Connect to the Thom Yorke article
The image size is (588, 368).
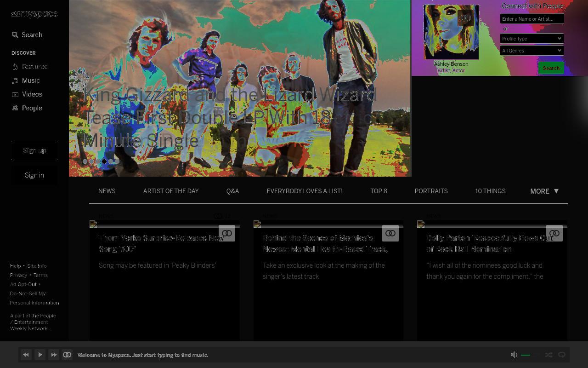coord(227,233)
